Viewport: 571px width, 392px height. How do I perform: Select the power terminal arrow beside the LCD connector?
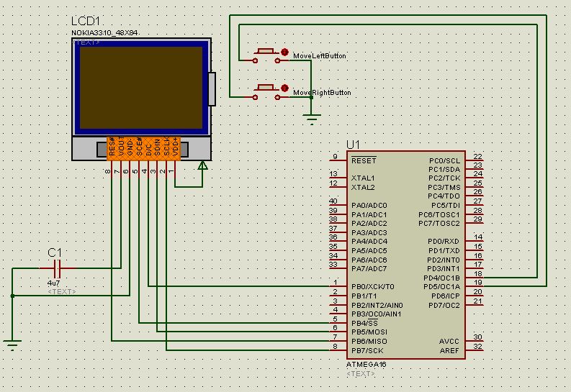[x=202, y=166]
